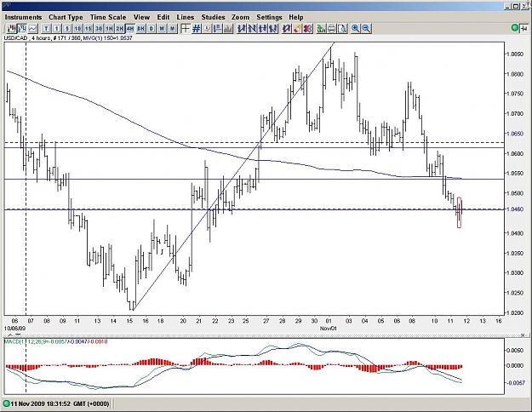Click the -0.0057 MACD axis value

pyautogui.click(x=517, y=383)
